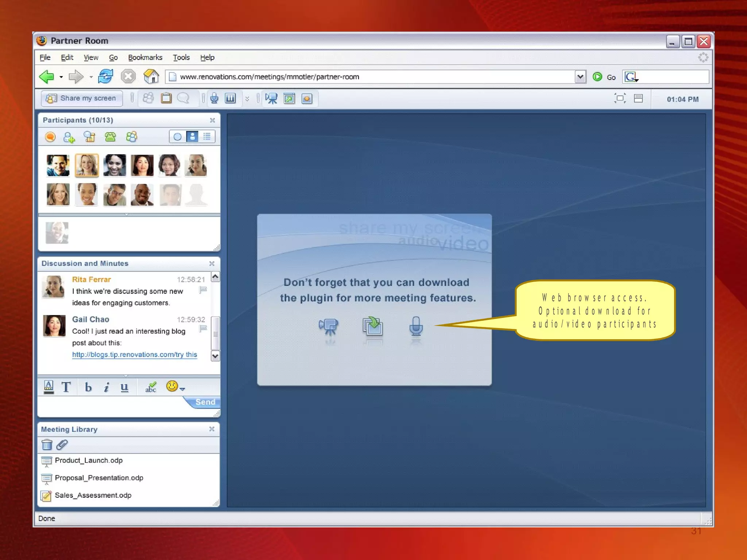Click the microphone icon in the meeting toolbar
The height and width of the screenshot is (560, 747).
tap(214, 98)
